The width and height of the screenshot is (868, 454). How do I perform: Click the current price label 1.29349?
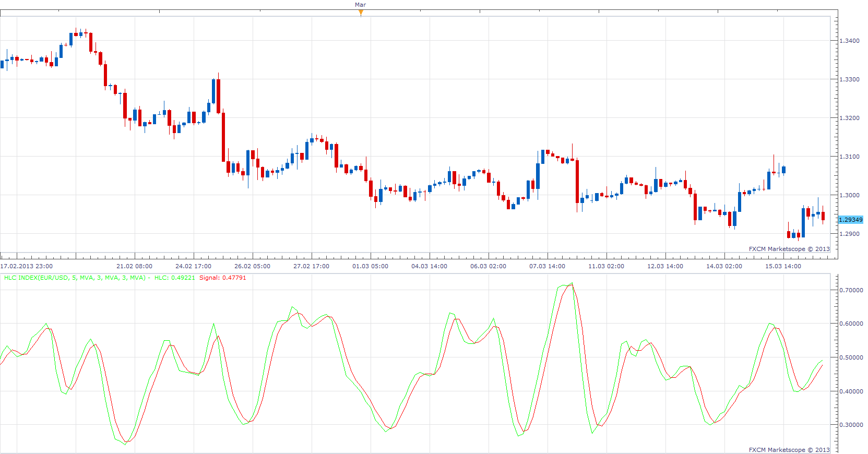pos(851,220)
